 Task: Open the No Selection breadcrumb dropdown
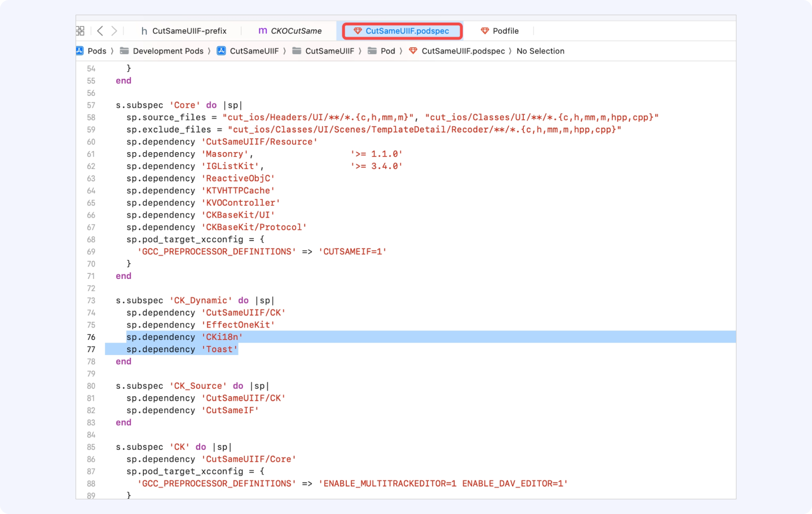(x=540, y=51)
